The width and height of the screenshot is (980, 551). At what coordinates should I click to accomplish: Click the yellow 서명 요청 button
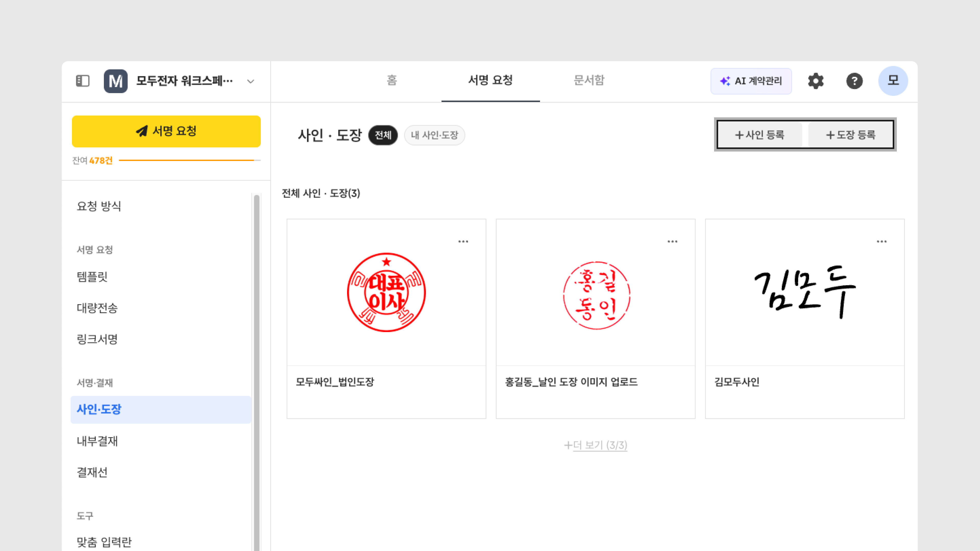[x=166, y=131]
